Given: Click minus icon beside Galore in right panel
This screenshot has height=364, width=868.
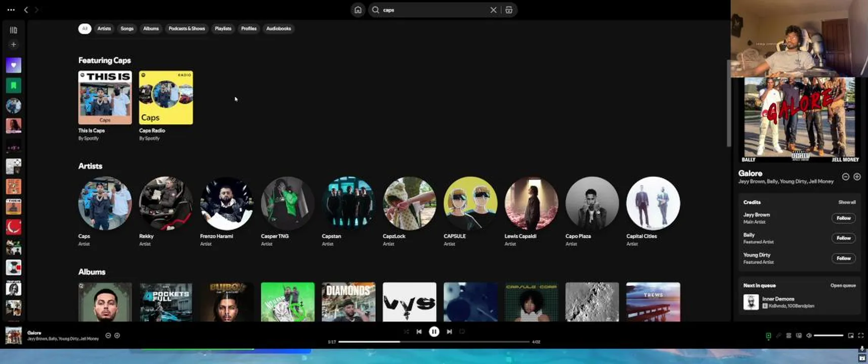Looking at the screenshot, I should tap(845, 176).
